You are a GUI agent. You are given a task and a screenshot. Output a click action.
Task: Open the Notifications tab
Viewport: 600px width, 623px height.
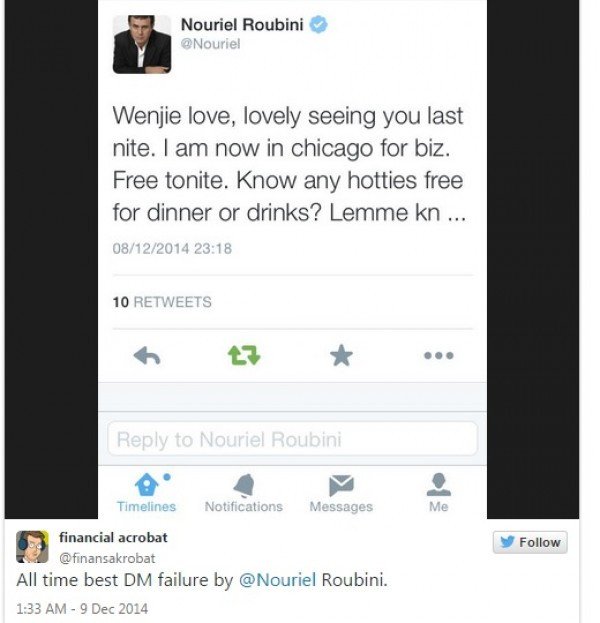click(x=243, y=494)
